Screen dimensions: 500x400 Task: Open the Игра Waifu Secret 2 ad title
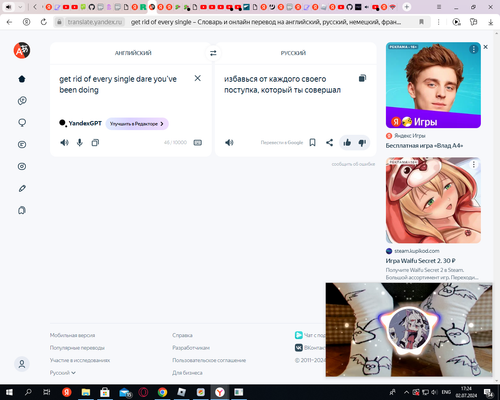coord(420,261)
